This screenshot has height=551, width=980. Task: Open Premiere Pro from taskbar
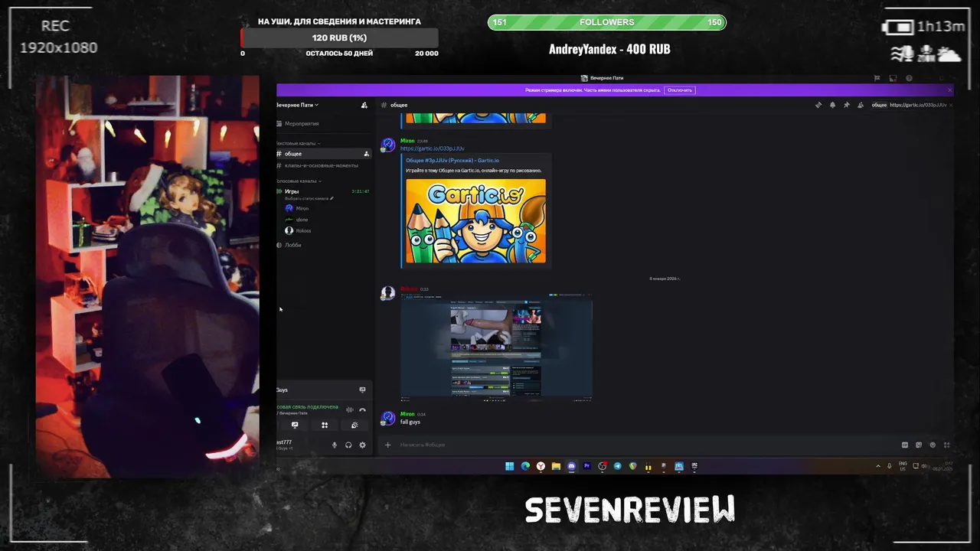[x=586, y=466]
